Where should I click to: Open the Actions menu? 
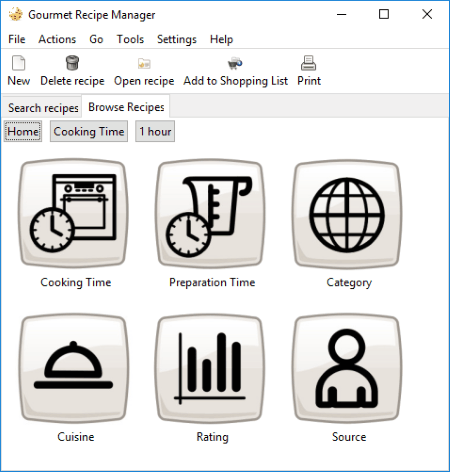coord(57,39)
